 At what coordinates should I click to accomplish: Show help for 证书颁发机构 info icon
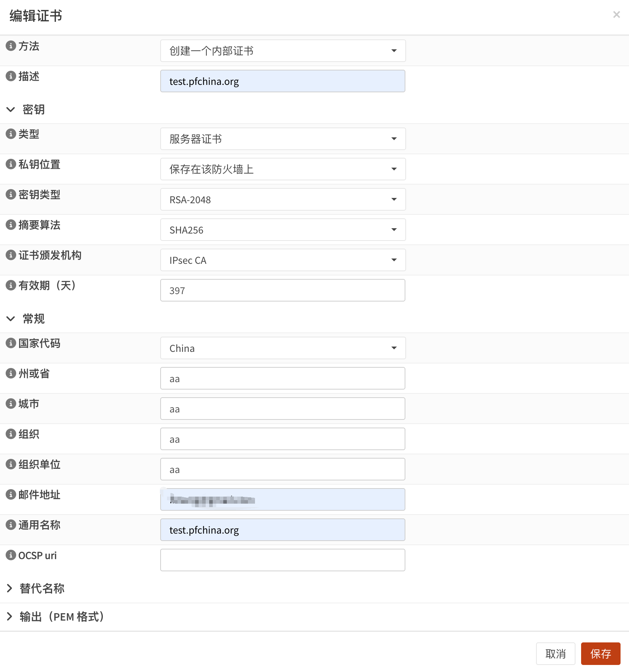[x=11, y=255]
